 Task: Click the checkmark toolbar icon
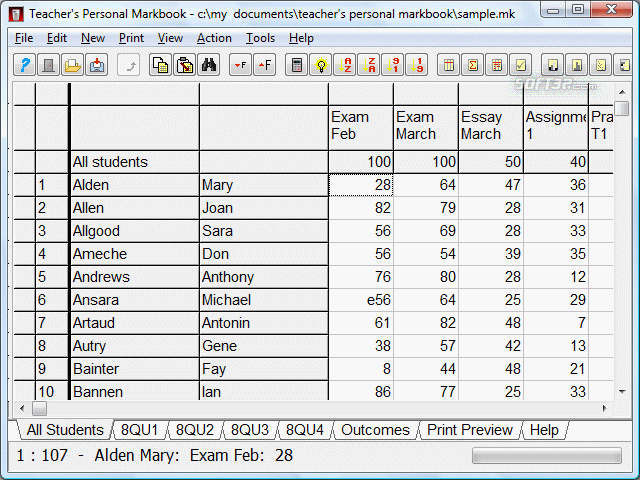[x=521, y=65]
